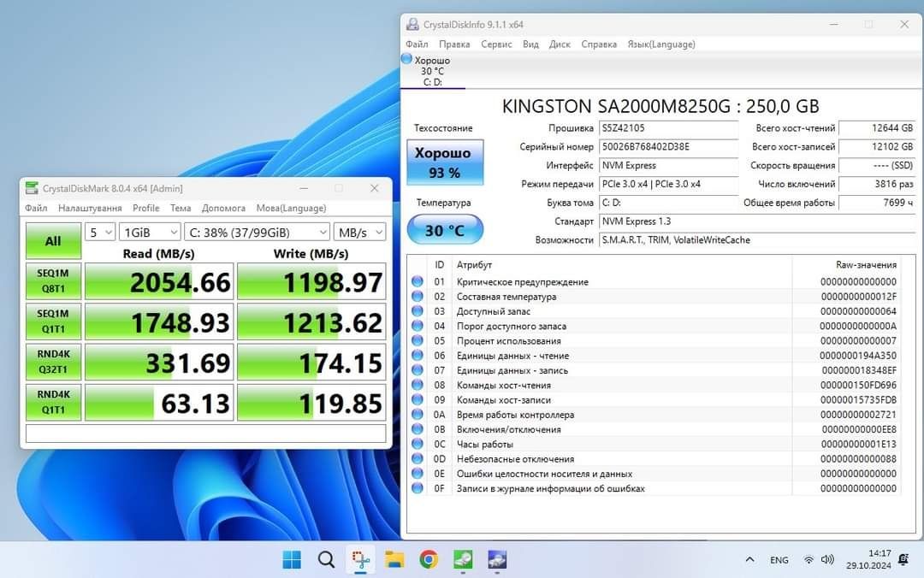This screenshot has width=924, height=578.
Task: Click the transfer mode field PCIe 3.0 x4
Action: [x=668, y=184]
